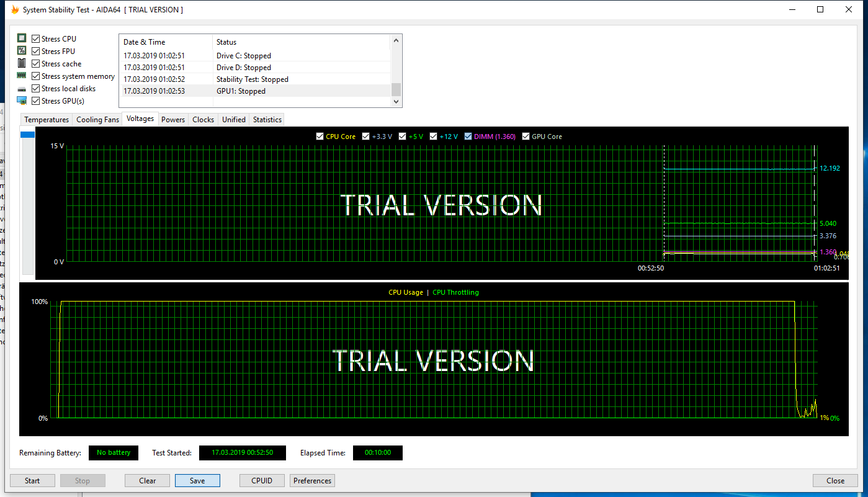Click the percent icon beside Stress FPU

(22, 51)
